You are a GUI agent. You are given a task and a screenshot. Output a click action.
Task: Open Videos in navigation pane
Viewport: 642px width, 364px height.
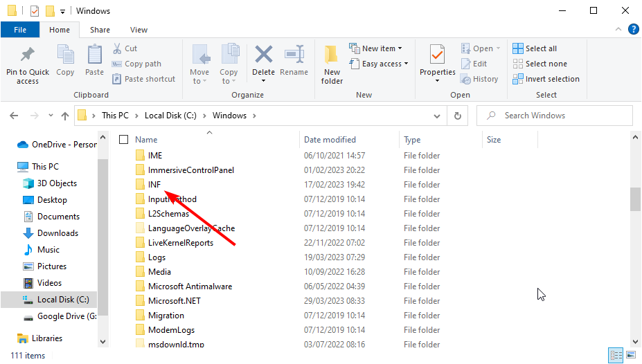[42, 283]
